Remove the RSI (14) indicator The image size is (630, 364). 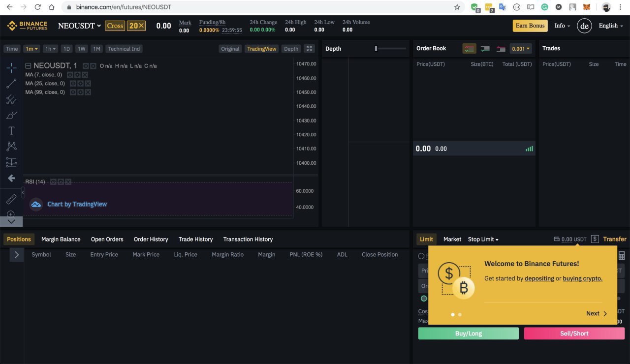pos(68,182)
